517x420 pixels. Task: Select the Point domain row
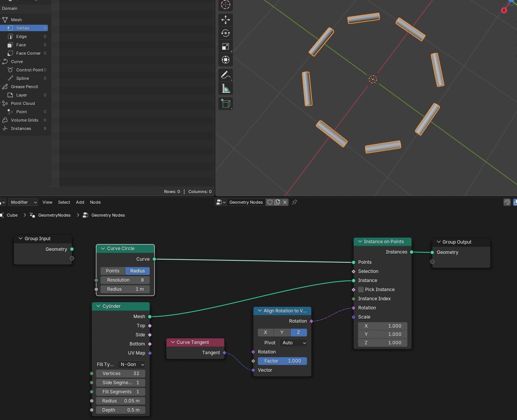tap(24, 112)
